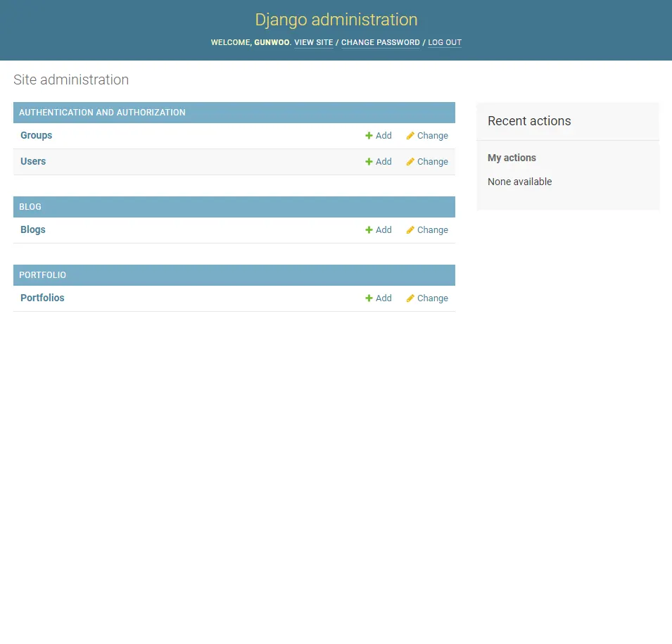Choose Add text for Groups

pyautogui.click(x=383, y=136)
